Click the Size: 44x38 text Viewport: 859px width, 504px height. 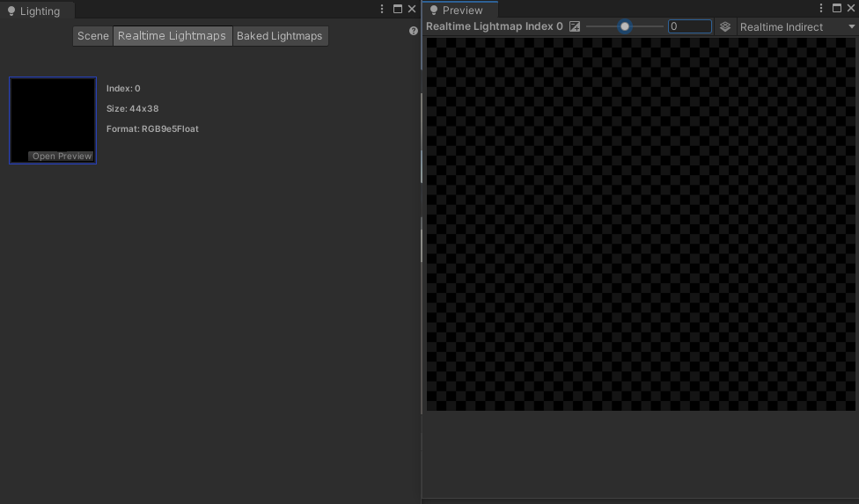tap(133, 108)
